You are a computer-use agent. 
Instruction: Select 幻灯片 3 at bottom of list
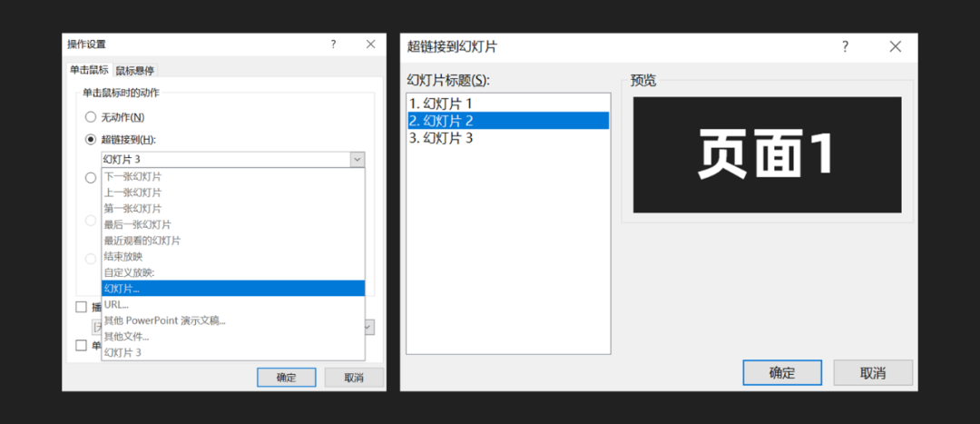coord(232,352)
